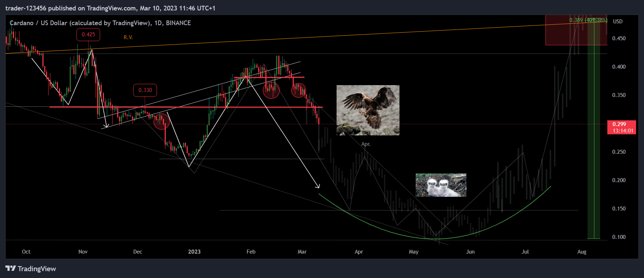The width and height of the screenshot is (644, 278).
Task: Click the 0.100 price axis value
Action: (619, 237)
